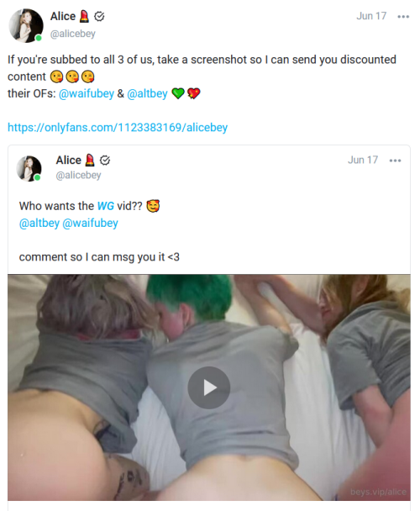The height and width of the screenshot is (511, 420).
Task: Open the three-dot menu on the top post
Action: coord(403,17)
